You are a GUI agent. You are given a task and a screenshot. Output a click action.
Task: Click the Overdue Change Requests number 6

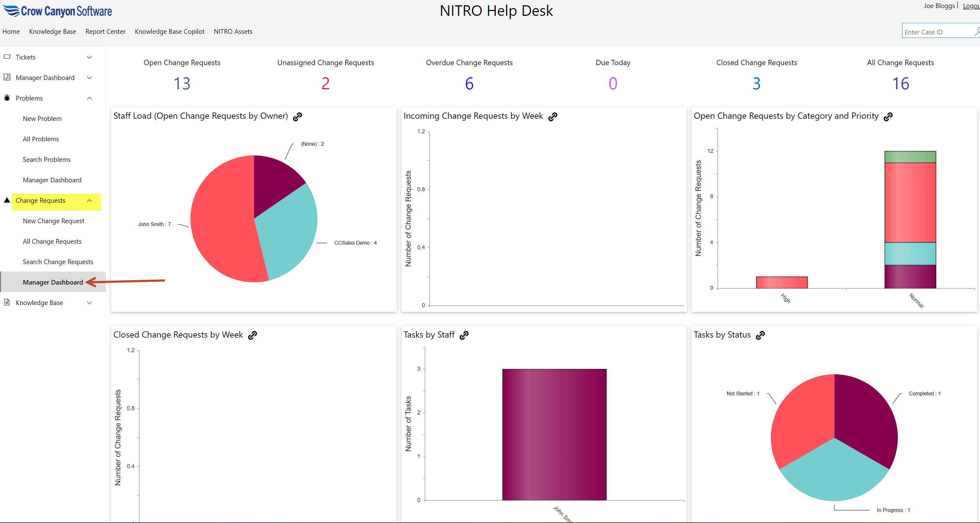tap(469, 84)
